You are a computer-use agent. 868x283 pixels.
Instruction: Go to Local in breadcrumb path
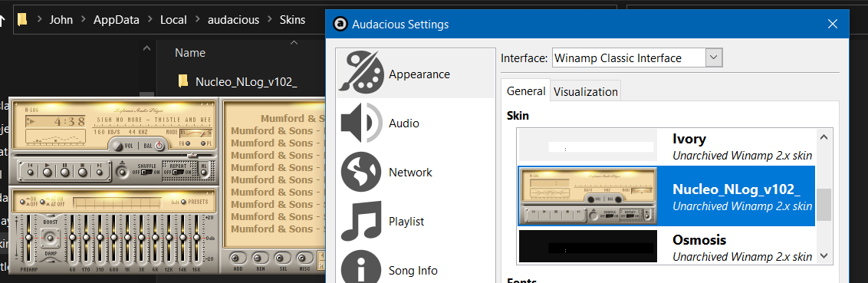tap(173, 20)
